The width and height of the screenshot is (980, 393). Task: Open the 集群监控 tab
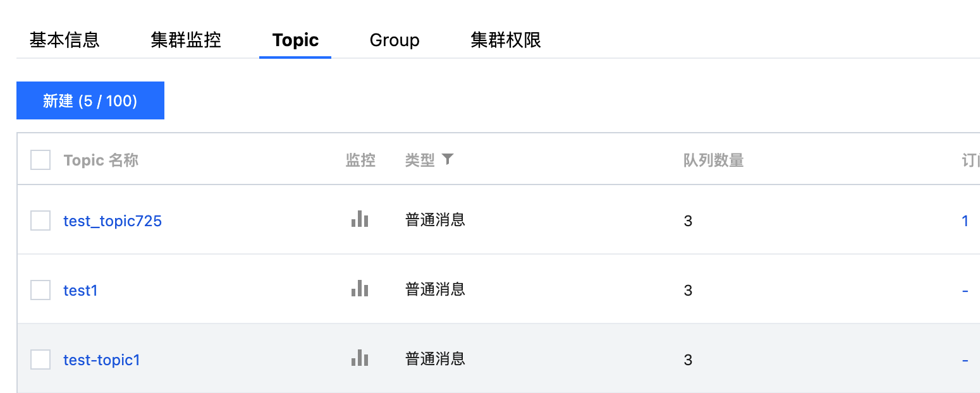click(x=185, y=40)
